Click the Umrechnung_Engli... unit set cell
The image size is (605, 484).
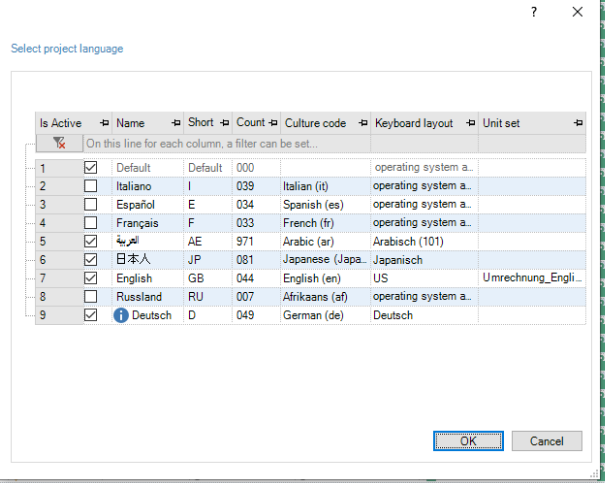pos(532,278)
